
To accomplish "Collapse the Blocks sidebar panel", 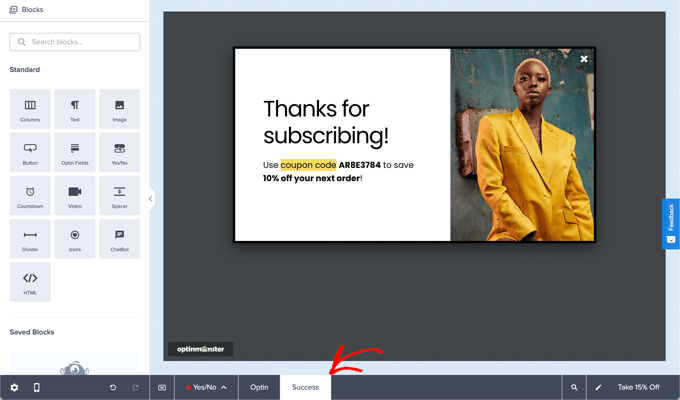I will [150, 198].
